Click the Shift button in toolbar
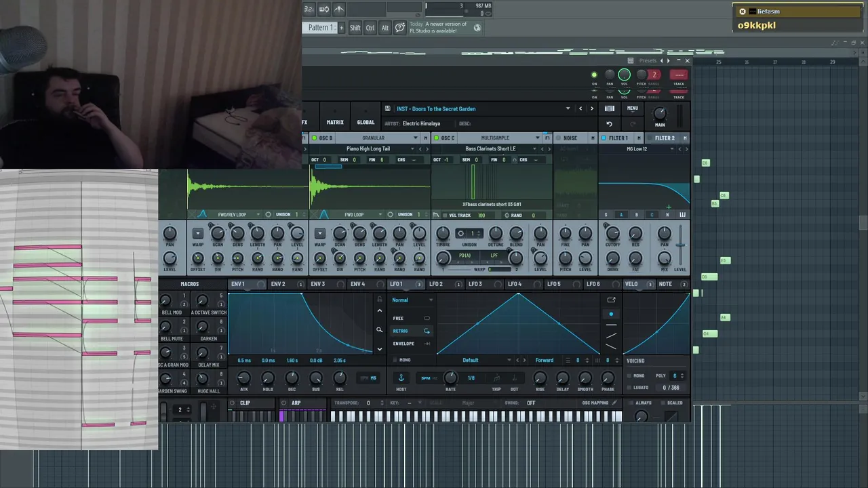Viewport: 868px width, 488px height. pos(355,28)
